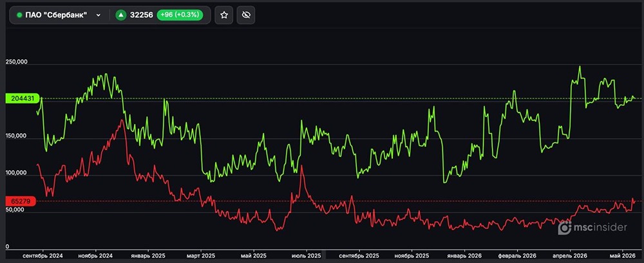Click the май 2025 date label

pyautogui.click(x=253, y=256)
